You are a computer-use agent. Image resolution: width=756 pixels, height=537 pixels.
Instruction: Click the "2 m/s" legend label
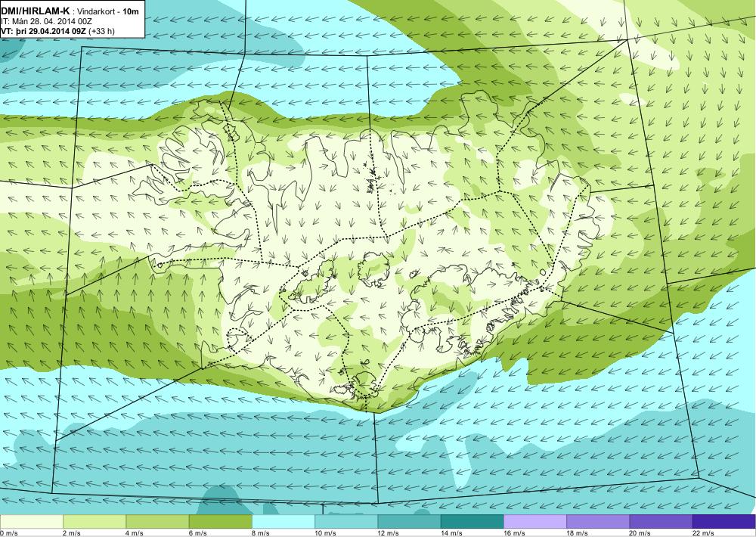tap(72, 533)
